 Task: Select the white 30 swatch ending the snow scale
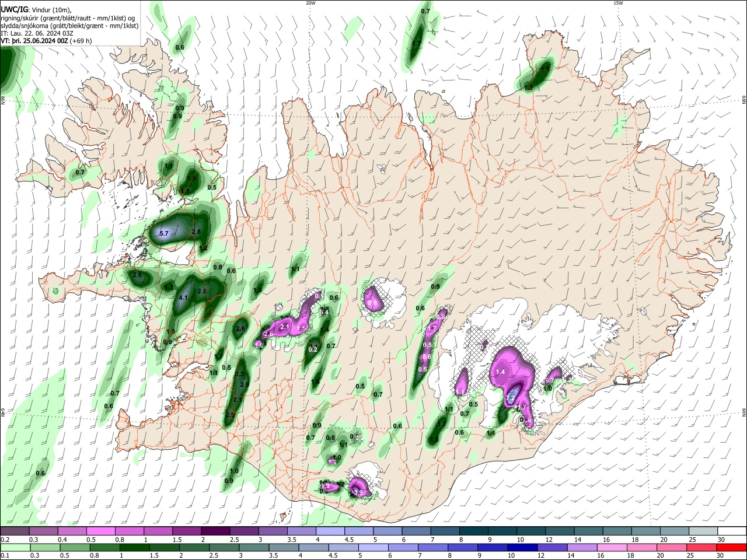click(x=732, y=531)
